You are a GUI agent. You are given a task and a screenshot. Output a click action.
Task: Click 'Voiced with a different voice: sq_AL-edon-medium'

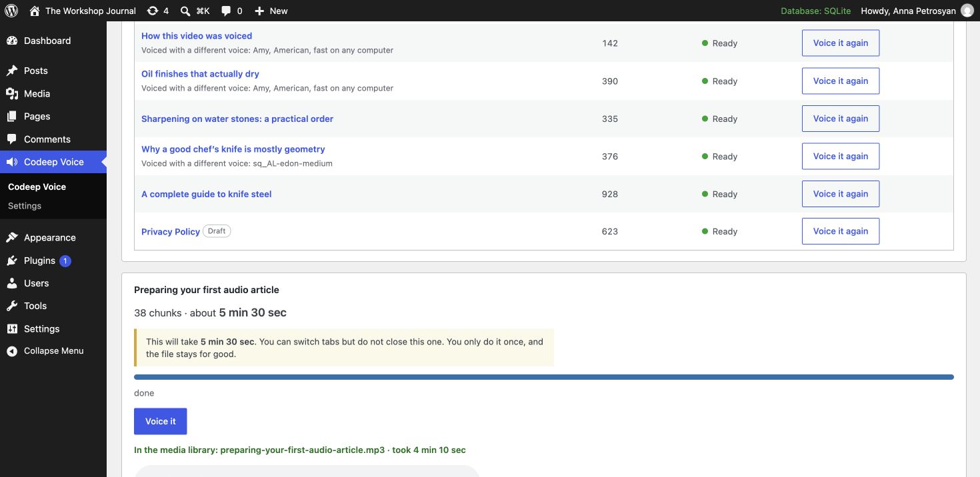point(237,163)
